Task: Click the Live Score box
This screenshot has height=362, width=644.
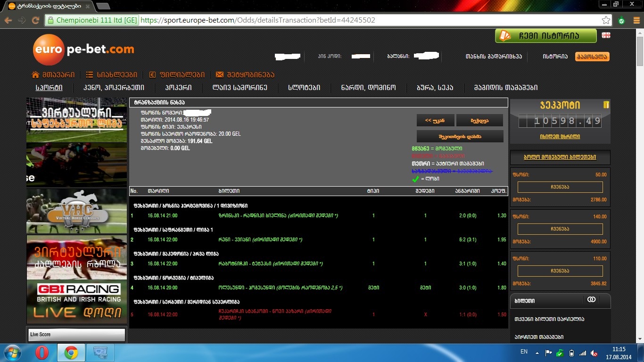Action: pos(76,335)
